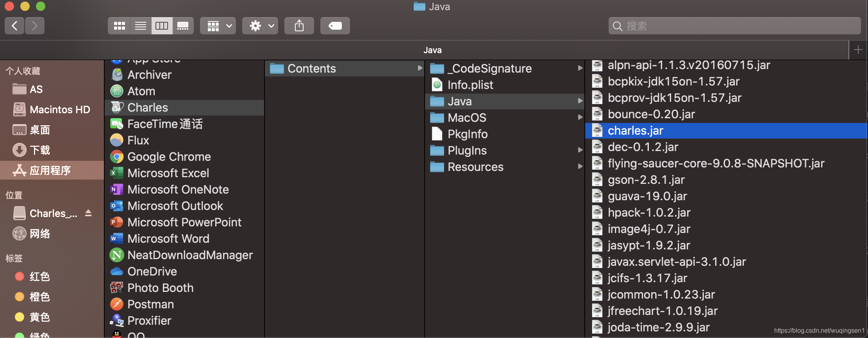Expand the Java folder arrow
Screen dimensions: 868x338
(x=580, y=101)
